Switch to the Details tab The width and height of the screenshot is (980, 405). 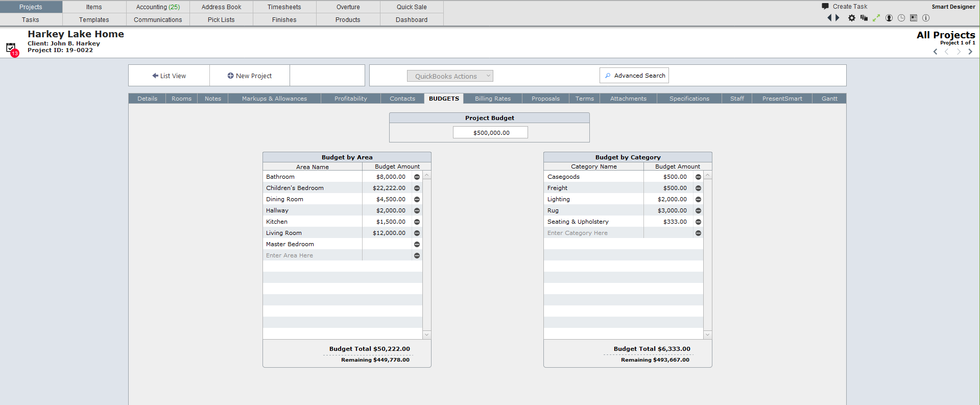[147, 99]
